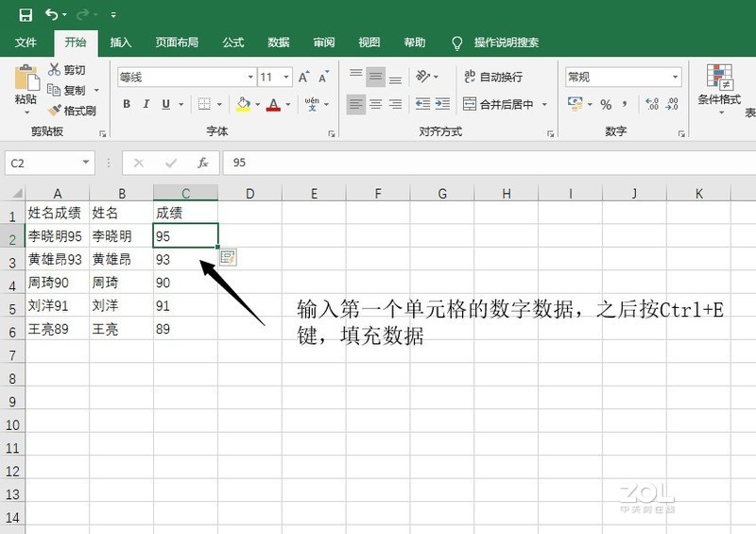Click the decrease indent icon
The image size is (756, 534).
(422, 104)
